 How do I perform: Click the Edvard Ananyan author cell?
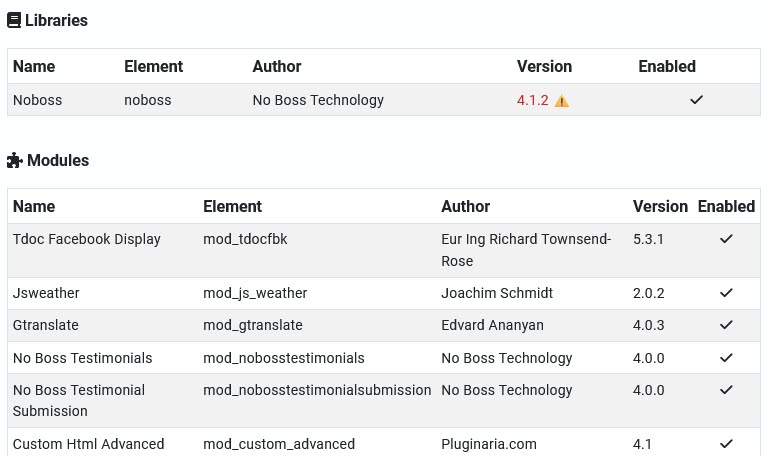[494, 325]
